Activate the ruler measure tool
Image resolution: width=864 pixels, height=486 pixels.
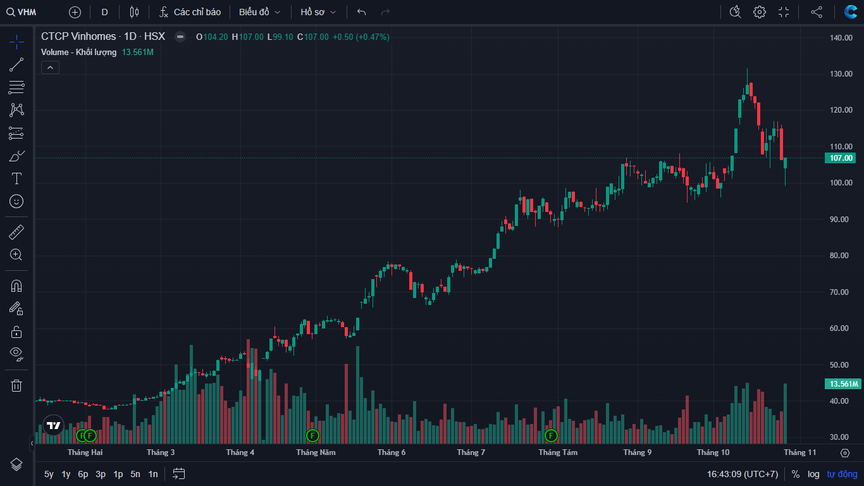click(x=16, y=232)
